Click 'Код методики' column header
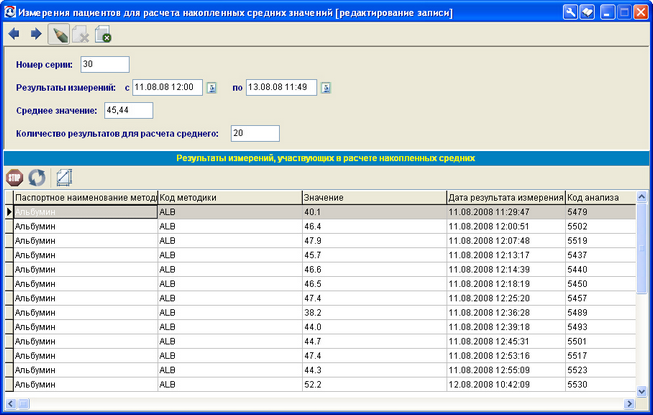The height and width of the screenshot is (415, 653). click(x=229, y=198)
